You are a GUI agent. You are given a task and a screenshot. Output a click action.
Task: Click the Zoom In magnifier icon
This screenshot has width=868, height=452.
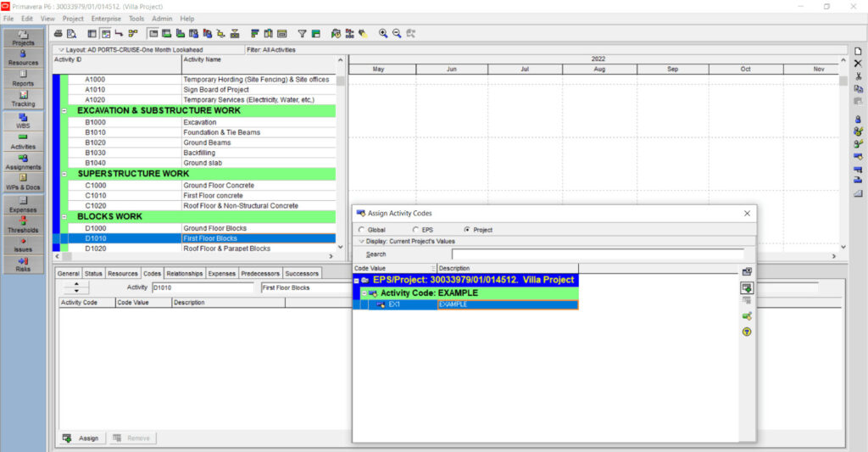pos(383,34)
